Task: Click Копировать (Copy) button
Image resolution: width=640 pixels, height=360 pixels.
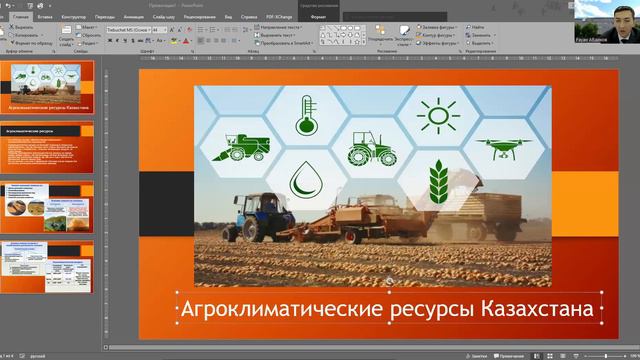Action: click(x=26, y=35)
